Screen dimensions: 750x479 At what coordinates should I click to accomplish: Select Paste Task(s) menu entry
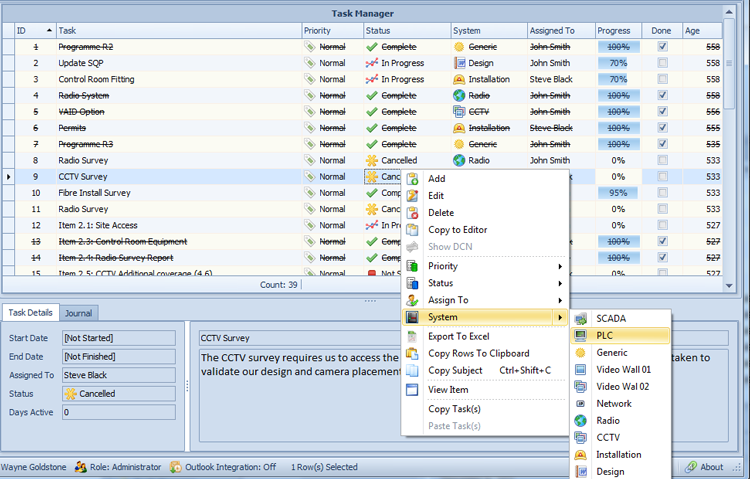(454, 426)
